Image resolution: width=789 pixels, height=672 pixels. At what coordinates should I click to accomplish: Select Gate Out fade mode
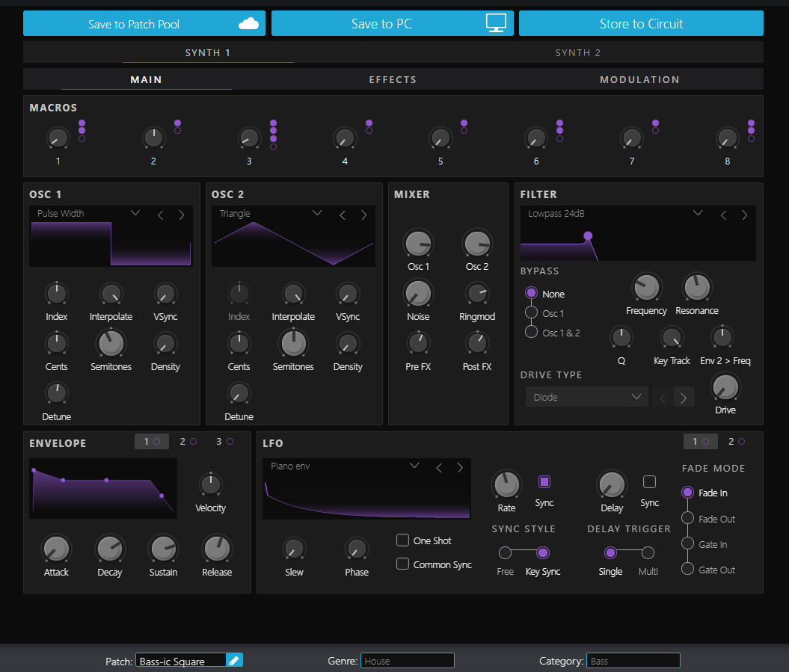[x=688, y=569]
